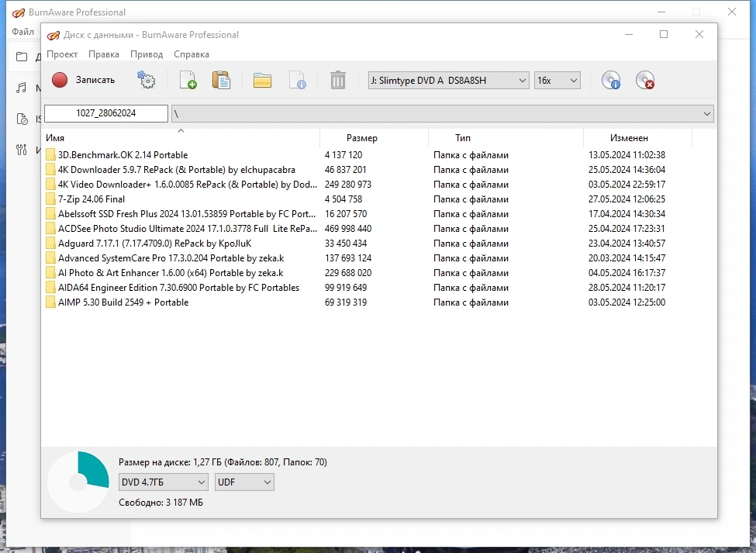Open the Привод menu
This screenshot has height=553, width=756.
pyautogui.click(x=147, y=54)
